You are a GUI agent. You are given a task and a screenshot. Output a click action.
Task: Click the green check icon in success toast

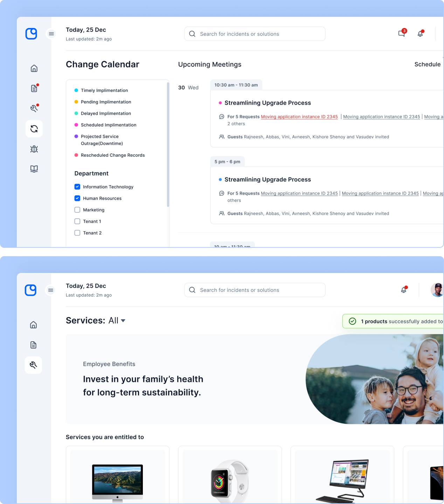tap(353, 321)
